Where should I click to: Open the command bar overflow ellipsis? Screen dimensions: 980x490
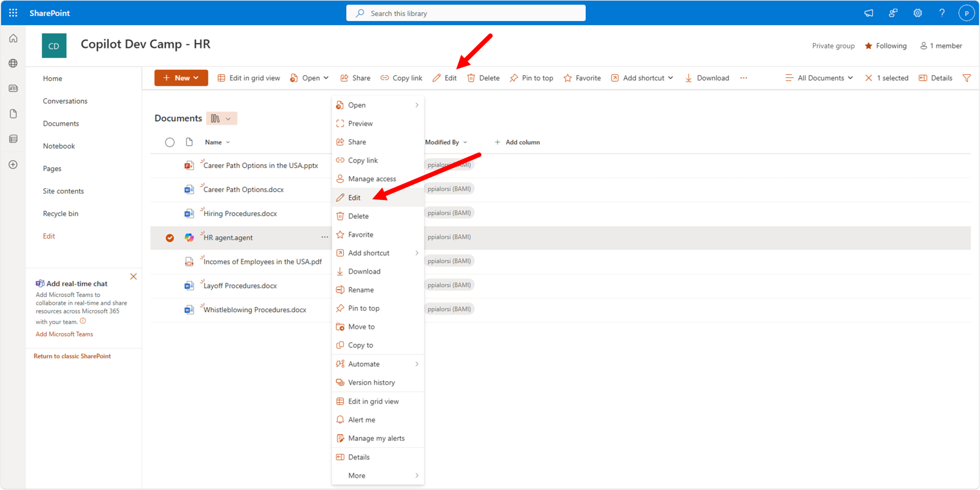coord(743,78)
